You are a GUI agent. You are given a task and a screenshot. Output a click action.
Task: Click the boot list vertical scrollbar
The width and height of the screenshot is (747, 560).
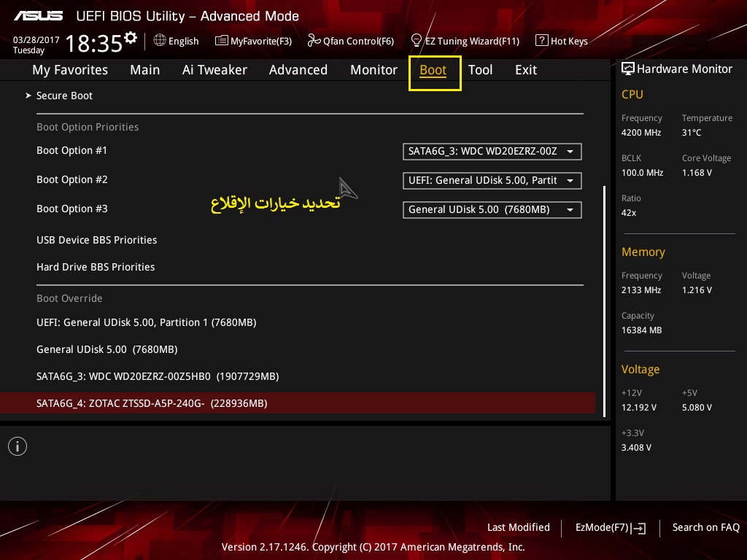coord(605,301)
